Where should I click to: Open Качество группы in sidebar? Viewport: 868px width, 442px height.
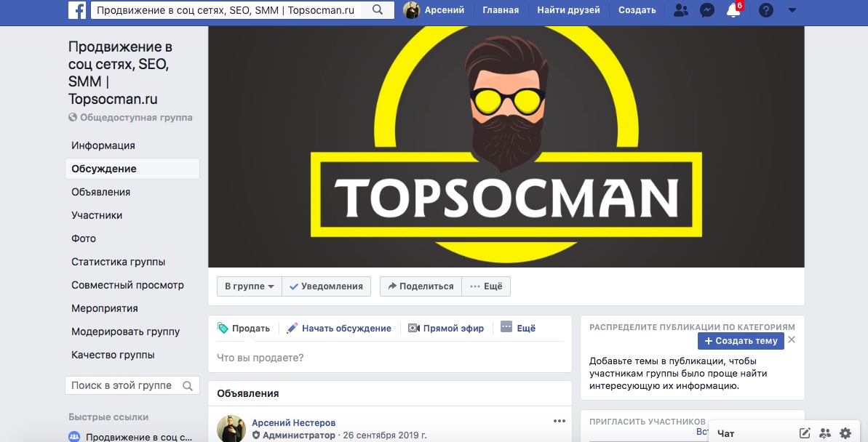(113, 355)
